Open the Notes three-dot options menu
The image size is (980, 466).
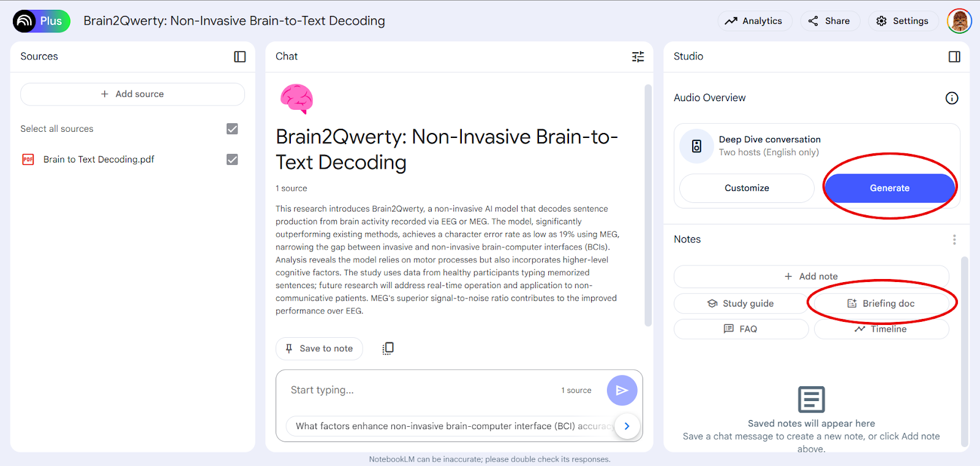click(954, 240)
